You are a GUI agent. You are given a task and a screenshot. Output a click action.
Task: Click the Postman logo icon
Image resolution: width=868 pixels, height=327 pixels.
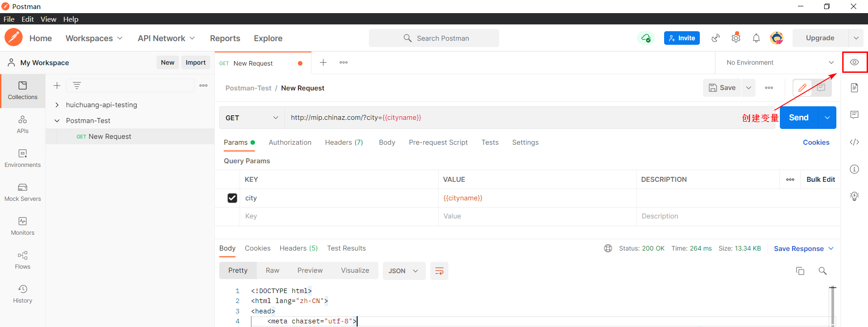pyautogui.click(x=14, y=38)
